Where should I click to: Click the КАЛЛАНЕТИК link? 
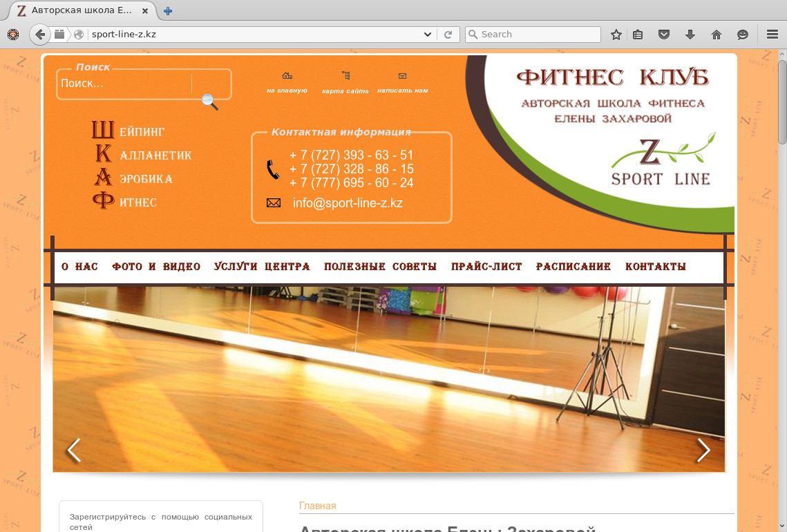(144, 153)
